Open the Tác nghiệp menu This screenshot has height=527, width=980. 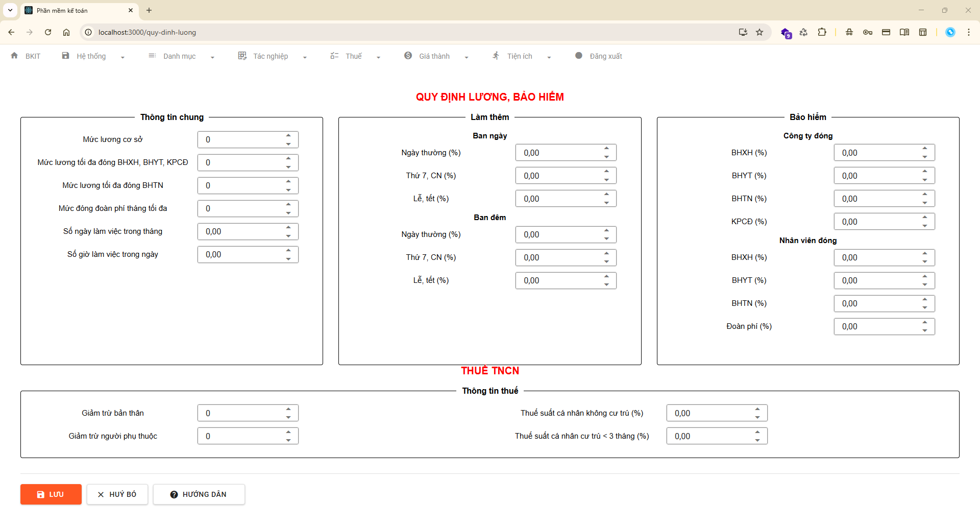coord(271,56)
